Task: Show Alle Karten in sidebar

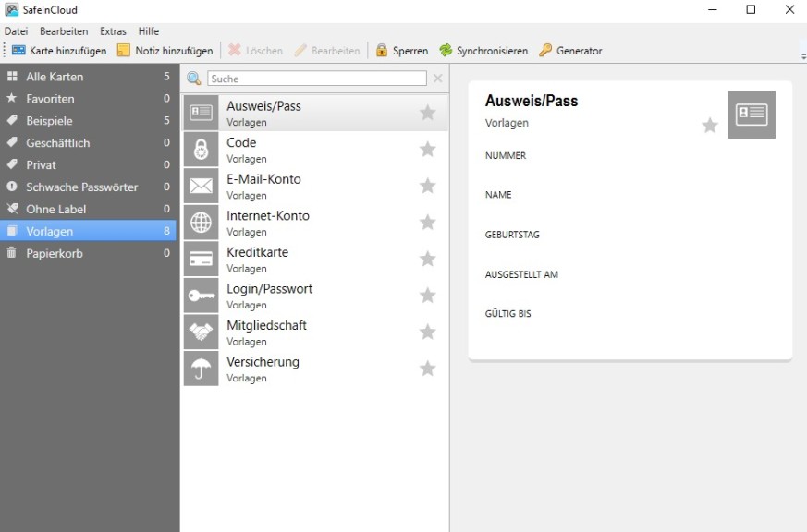Action: [55, 77]
